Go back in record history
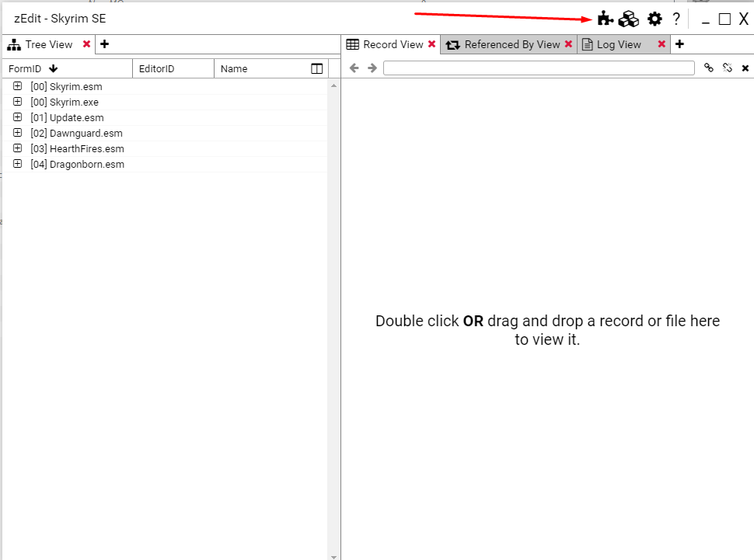Viewport: 754px width, 560px height. 354,68
